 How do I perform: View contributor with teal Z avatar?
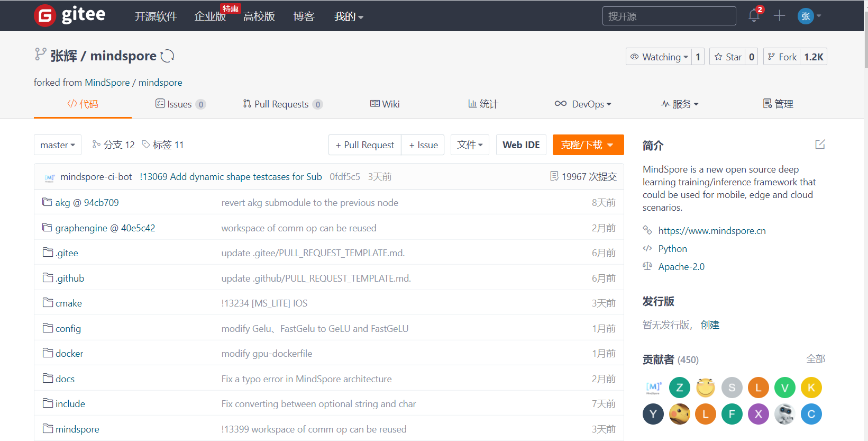coord(680,388)
